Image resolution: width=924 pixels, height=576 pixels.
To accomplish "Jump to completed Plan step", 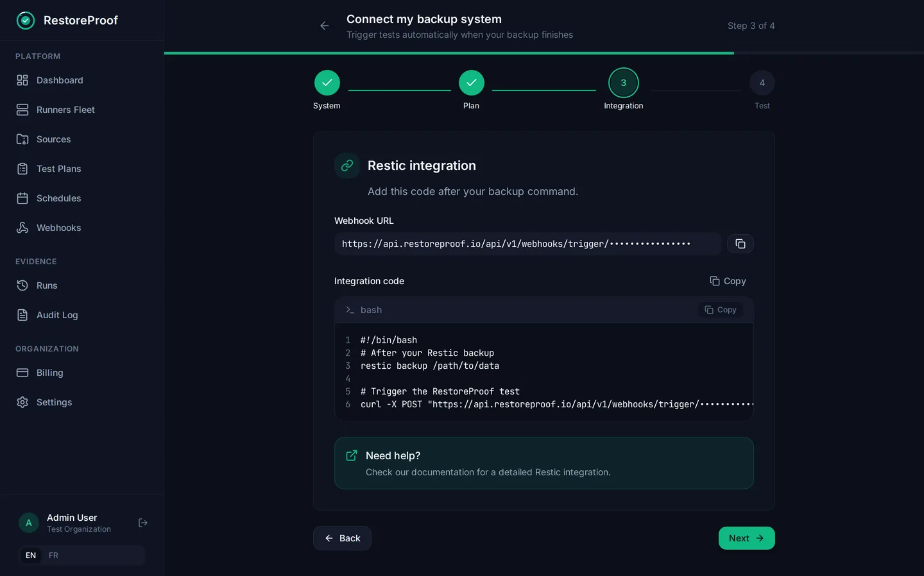I will [472, 83].
